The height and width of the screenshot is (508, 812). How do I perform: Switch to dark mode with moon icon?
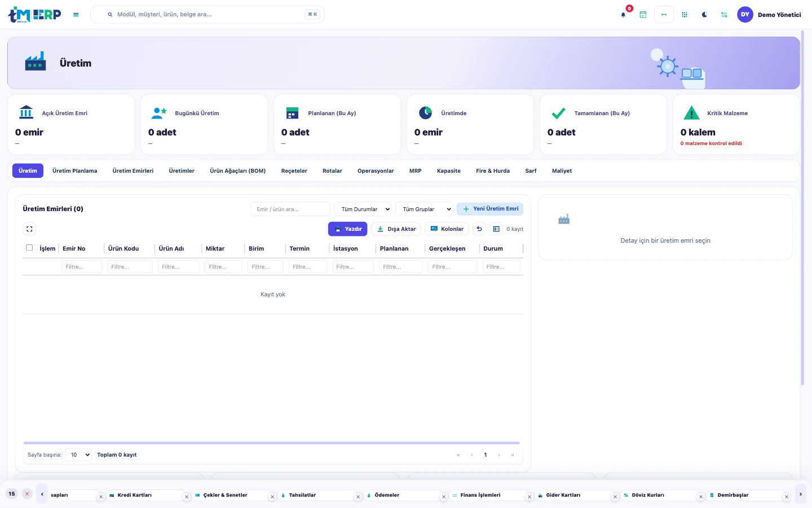click(704, 15)
